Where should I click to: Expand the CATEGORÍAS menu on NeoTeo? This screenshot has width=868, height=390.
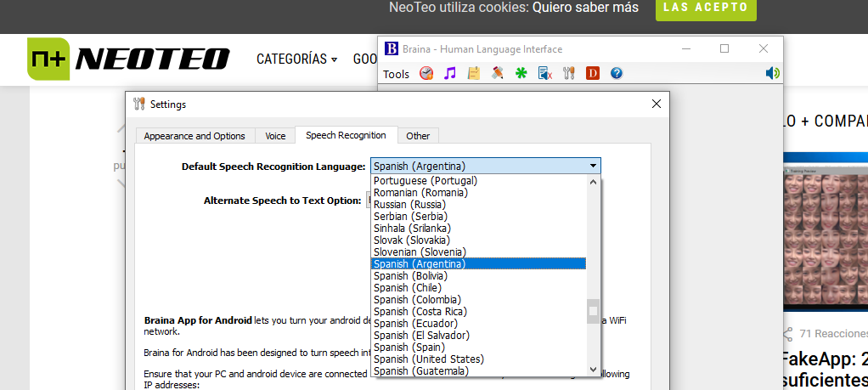(x=296, y=59)
